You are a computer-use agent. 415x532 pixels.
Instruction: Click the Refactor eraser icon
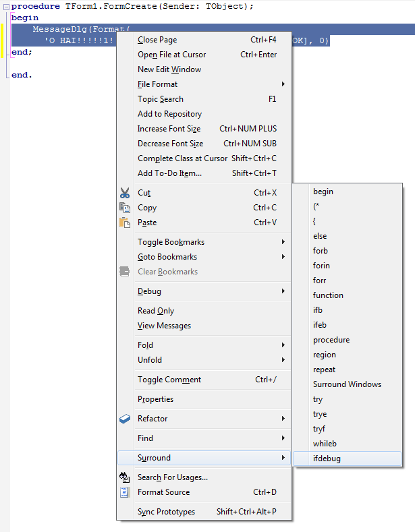(125, 419)
